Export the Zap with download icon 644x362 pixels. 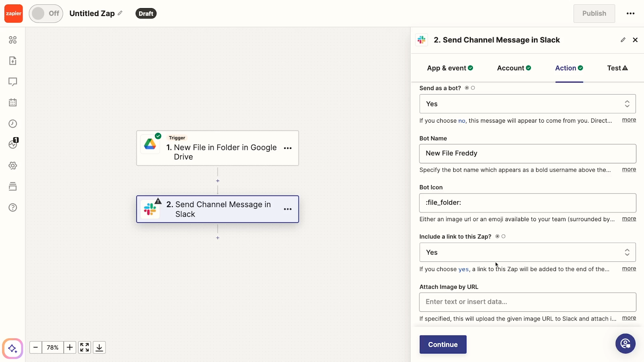click(99, 347)
